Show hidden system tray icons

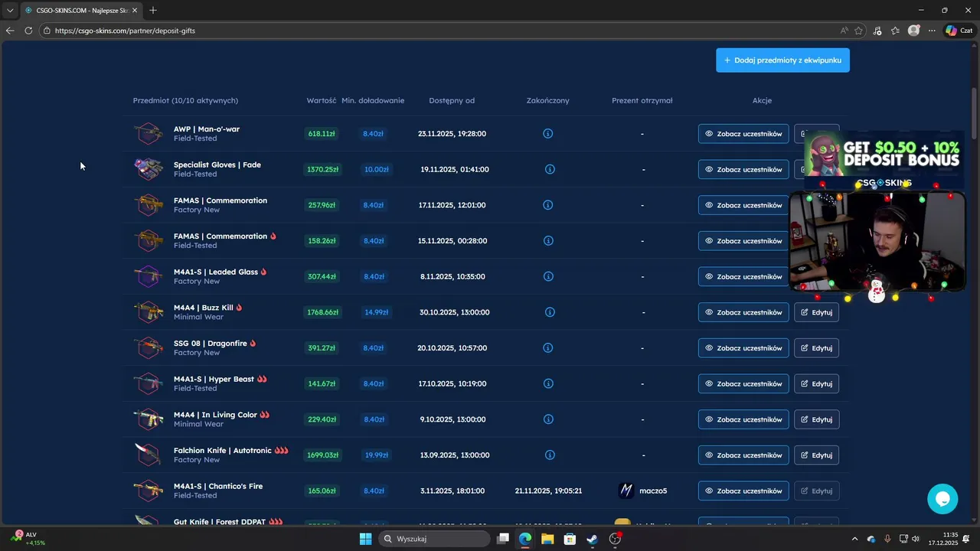855,539
